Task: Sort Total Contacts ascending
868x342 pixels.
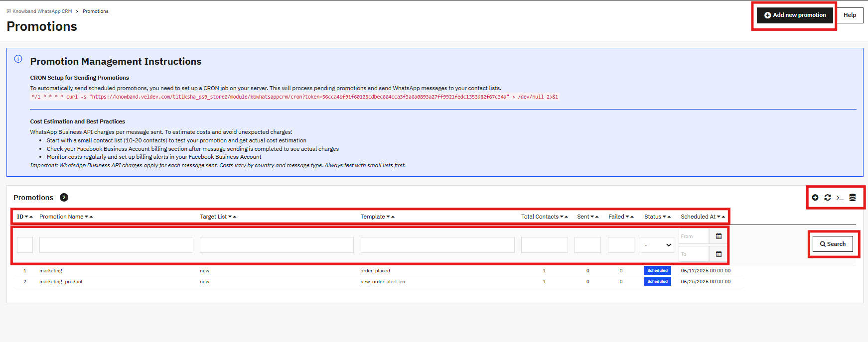Action: (567, 217)
